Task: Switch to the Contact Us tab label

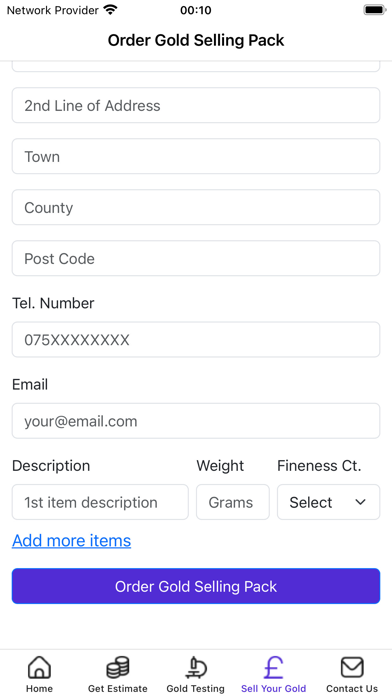Action: coord(352,688)
